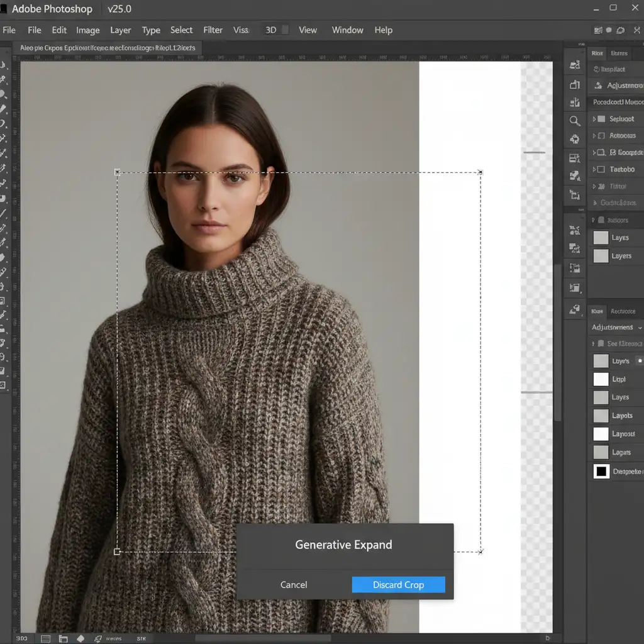The image size is (644, 644).
Task: Open the Select menu
Action: (x=181, y=30)
